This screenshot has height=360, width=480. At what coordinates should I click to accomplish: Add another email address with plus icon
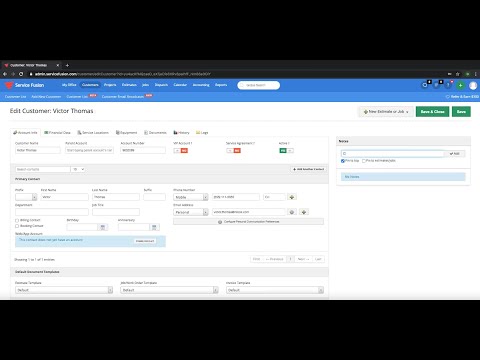coord(304,212)
